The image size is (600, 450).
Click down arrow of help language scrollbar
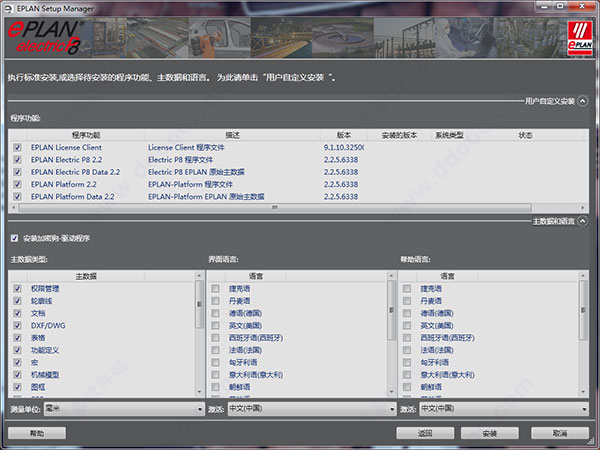click(x=583, y=392)
